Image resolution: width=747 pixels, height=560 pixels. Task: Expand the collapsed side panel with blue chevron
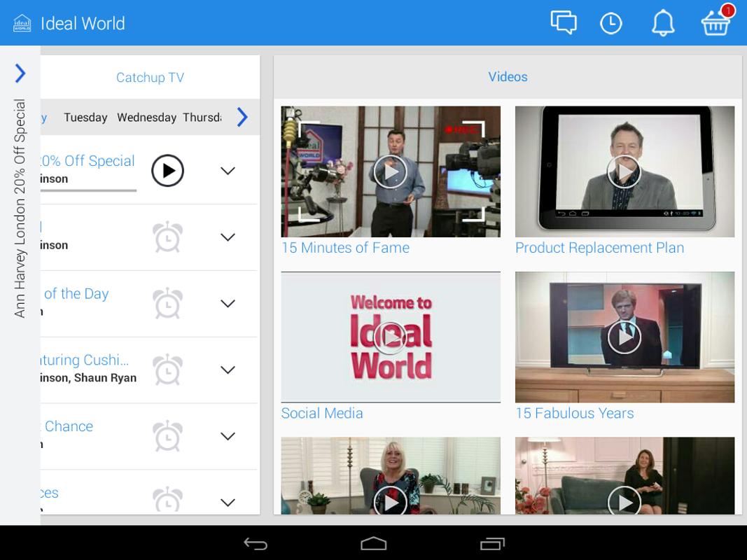click(20, 73)
